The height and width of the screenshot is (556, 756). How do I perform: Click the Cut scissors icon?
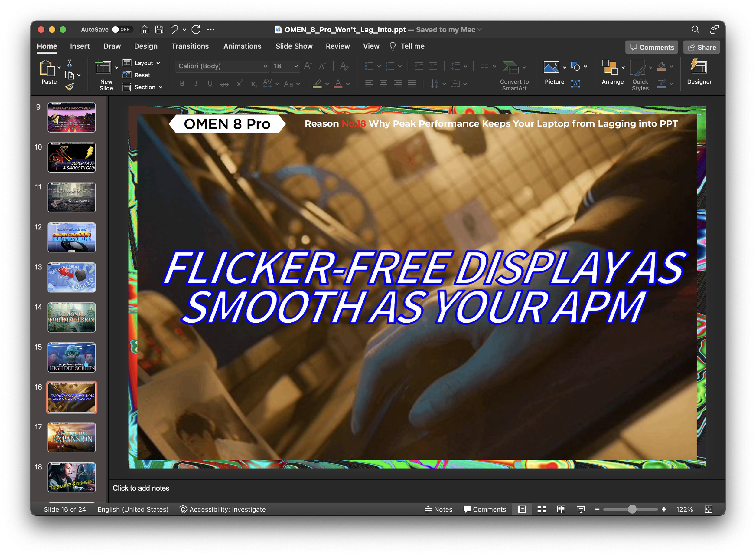[x=70, y=63]
